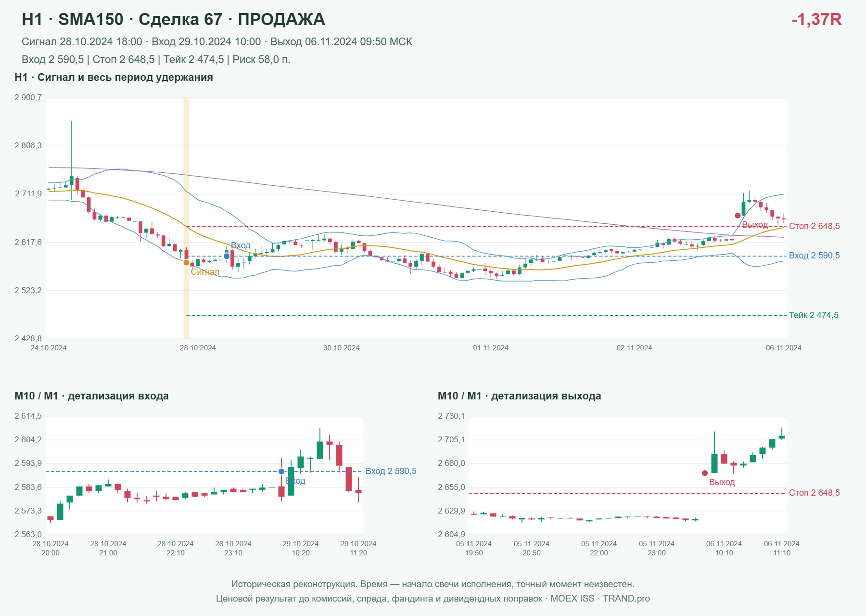Click the 05.11.2024 19:50 time label
Image resolution: width=866 pixels, height=616 pixels.
474,549
